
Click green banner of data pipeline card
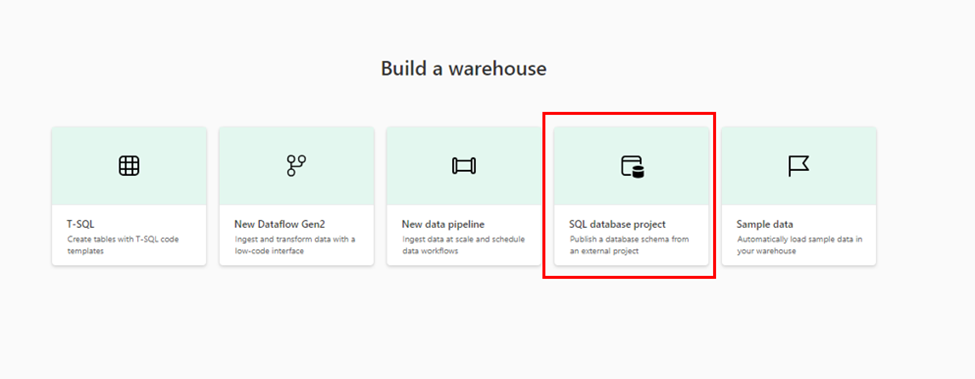[x=464, y=166]
